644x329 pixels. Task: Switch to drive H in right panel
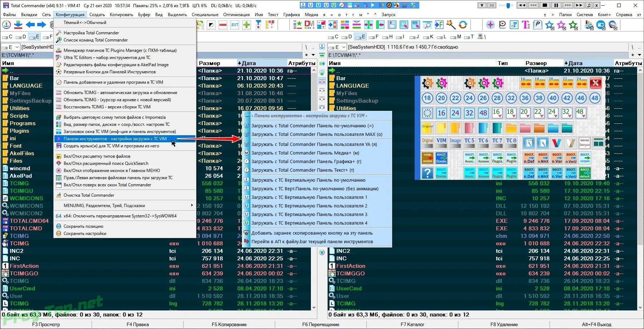[x=387, y=36]
